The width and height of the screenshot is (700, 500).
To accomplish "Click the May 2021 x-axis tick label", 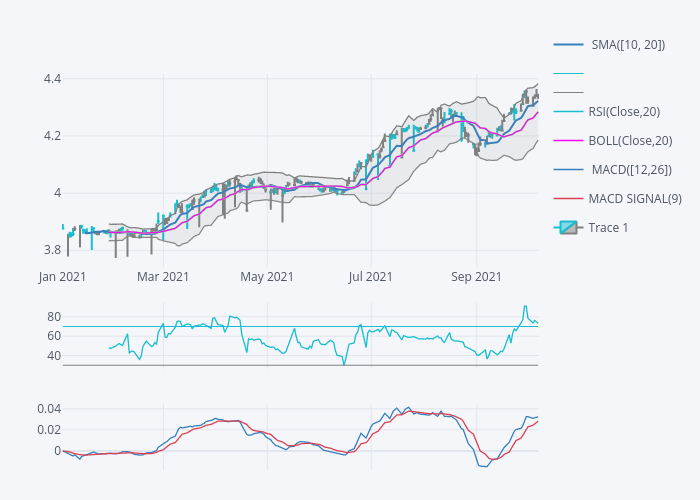I will tap(267, 277).
